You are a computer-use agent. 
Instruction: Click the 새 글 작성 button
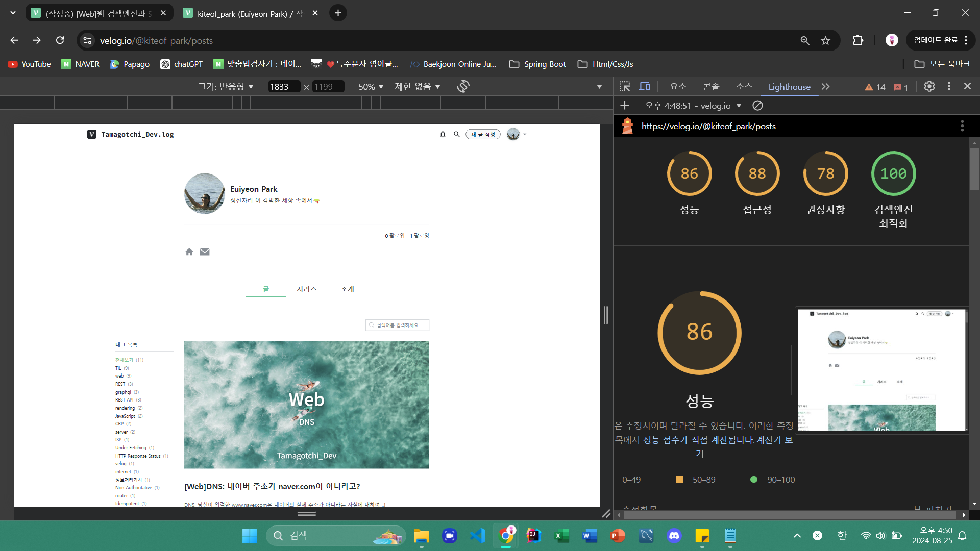[x=483, y=135]
